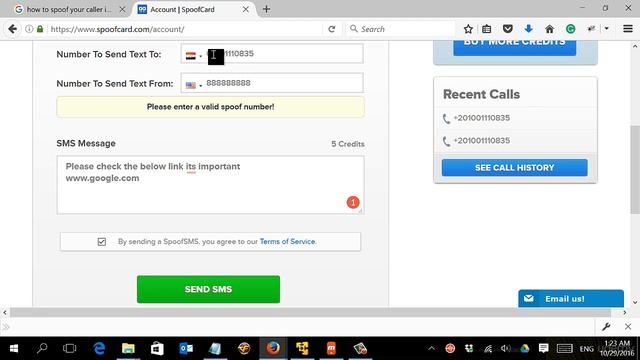
Task: Click in the Number To Send Text From field
Action: click(x=272, y=83)
